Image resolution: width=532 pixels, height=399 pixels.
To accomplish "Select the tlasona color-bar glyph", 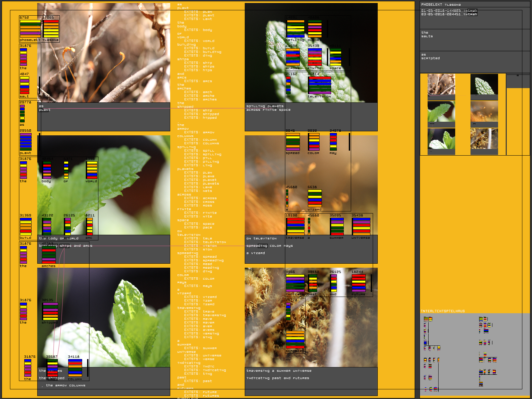I will (51, 29).
